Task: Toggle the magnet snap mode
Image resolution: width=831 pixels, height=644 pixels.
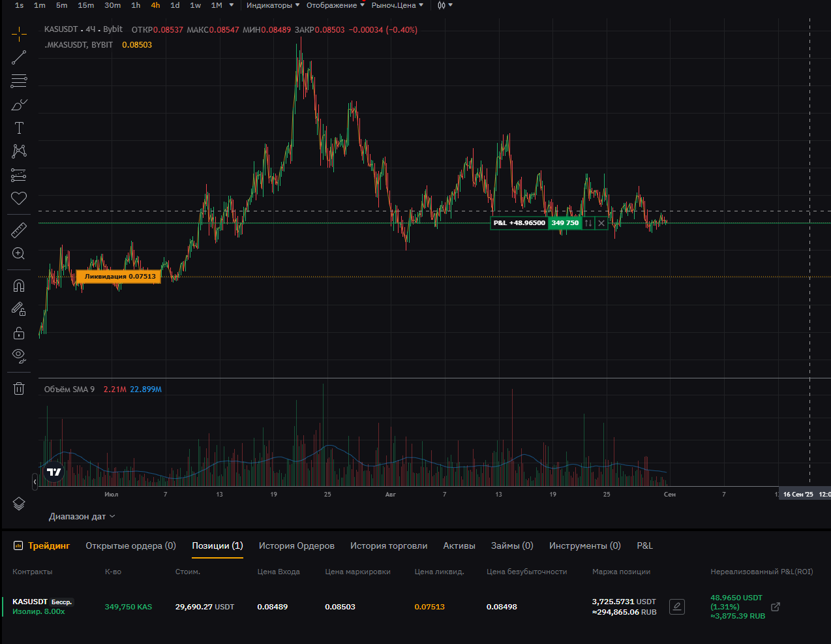Action: coord(19,286)
